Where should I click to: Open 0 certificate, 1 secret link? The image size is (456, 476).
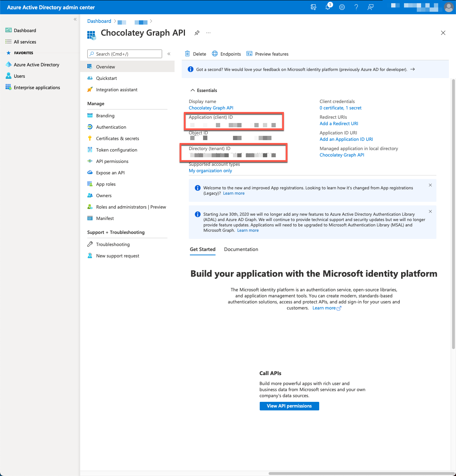[341, 108]
